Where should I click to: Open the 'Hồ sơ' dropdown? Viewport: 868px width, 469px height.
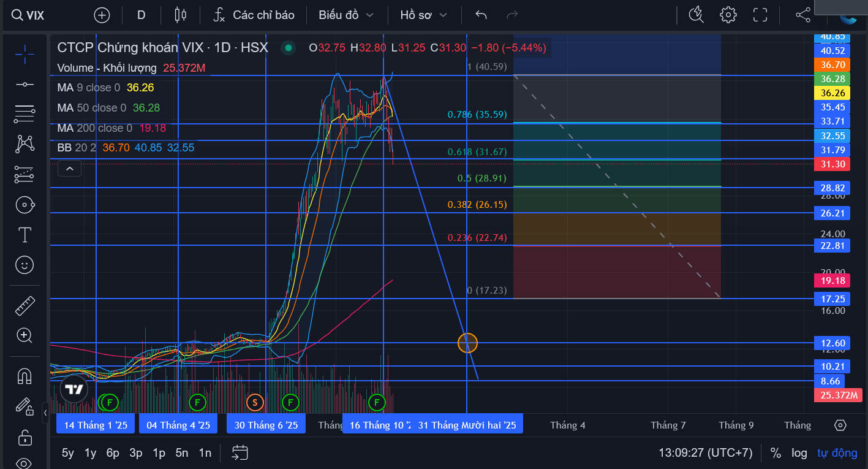click(x=423, y=15)
